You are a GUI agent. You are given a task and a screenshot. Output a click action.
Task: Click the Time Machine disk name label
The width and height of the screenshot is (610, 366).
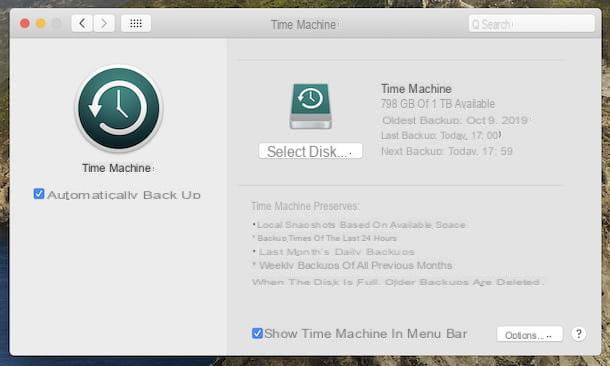pos(416,89)
